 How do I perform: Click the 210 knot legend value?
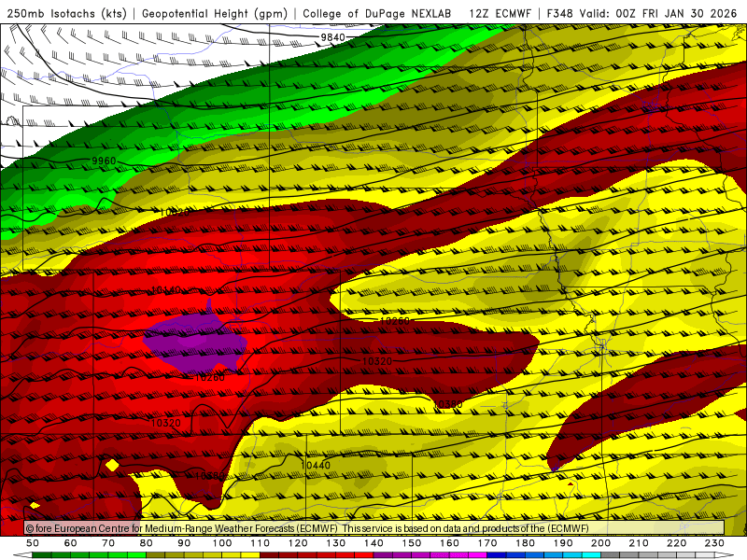[639, 543]
